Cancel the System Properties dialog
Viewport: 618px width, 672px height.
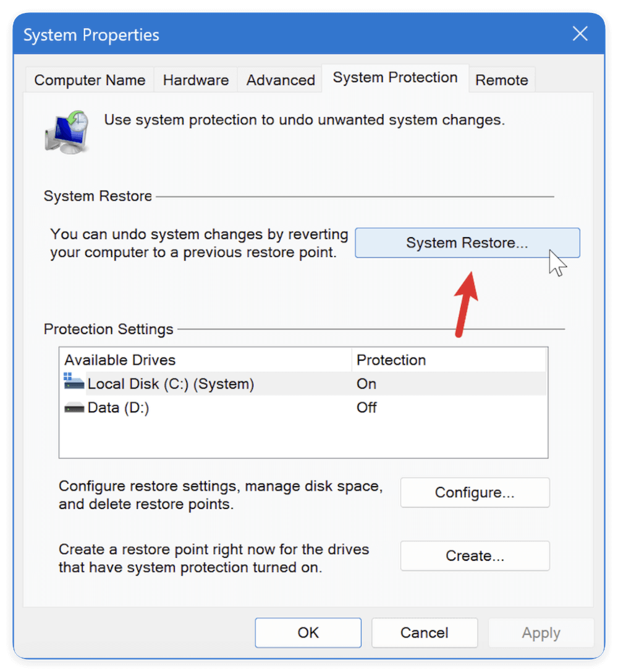[425, 632]
